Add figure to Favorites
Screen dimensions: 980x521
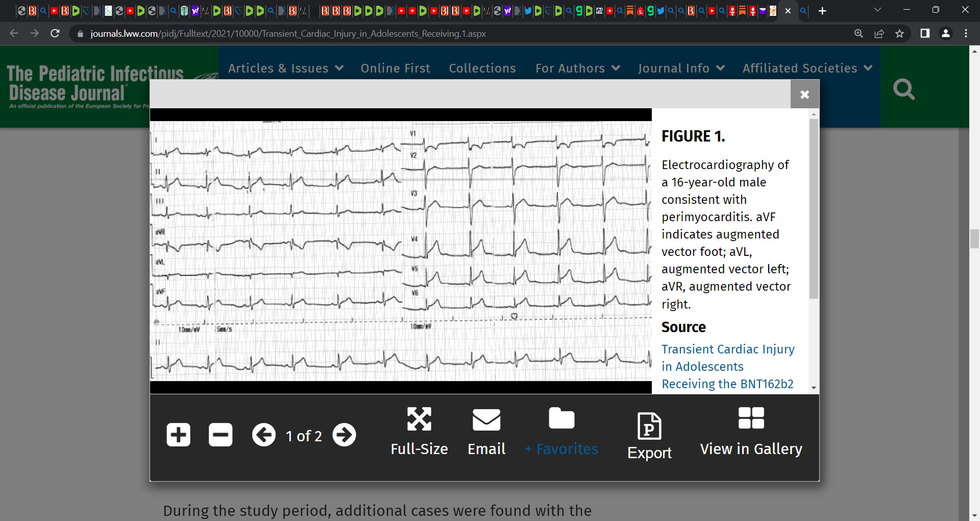(561, 432)
